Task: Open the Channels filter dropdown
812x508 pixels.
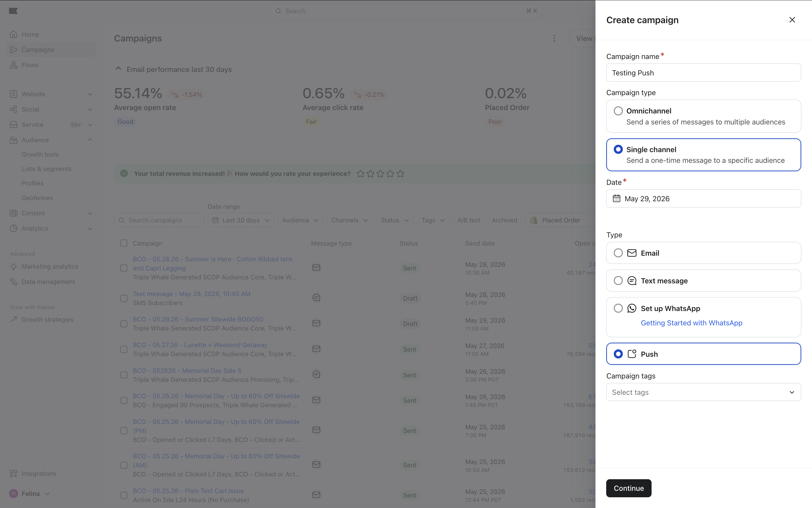Action: pos(350,220)
